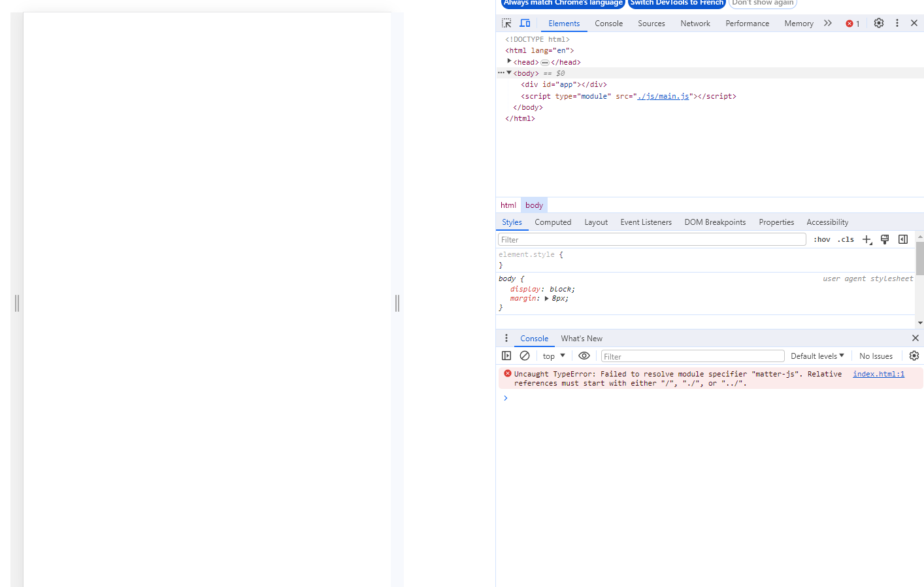Image resolution: width=924 pixels, height=587 pixels.
Task: Toggle the device toolbar icon
Action: coord(525,23)
